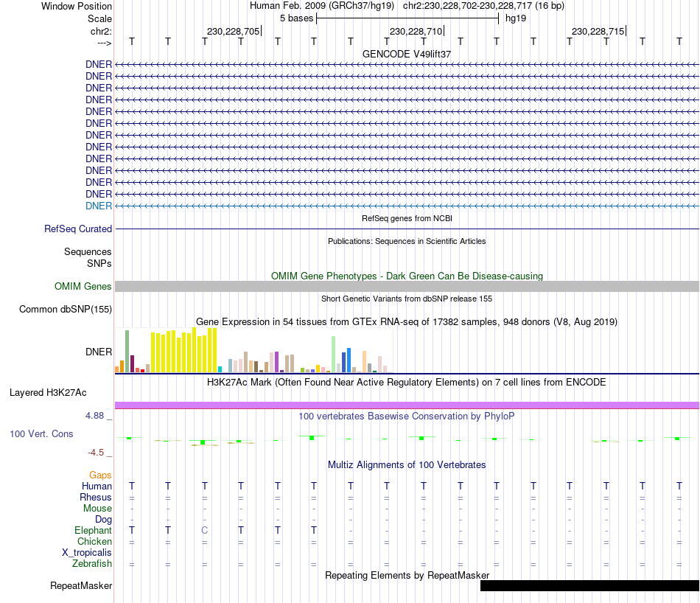The image size is (700, 603).
Task: Click the light-blue DNER transcript label
Action: pyautogui.click(x=99, y=206)
